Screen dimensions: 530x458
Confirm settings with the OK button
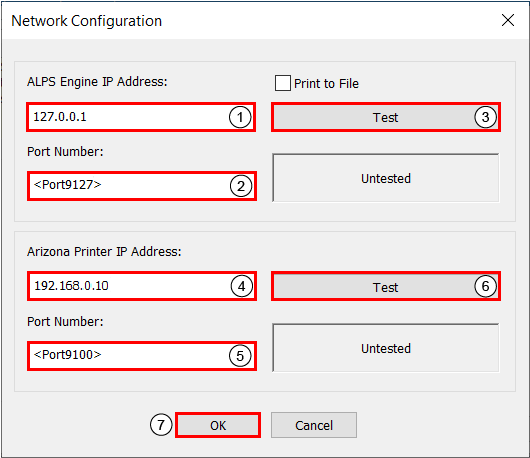218,425
